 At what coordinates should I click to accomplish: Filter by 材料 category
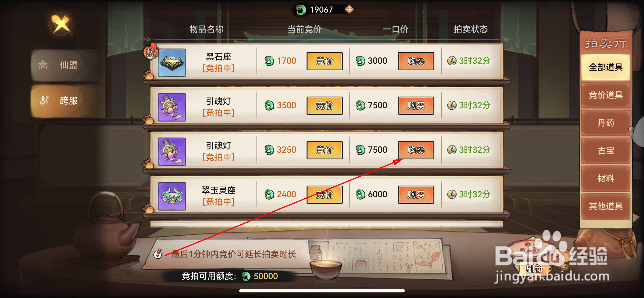pyautogui.click(x=606, y=178)
